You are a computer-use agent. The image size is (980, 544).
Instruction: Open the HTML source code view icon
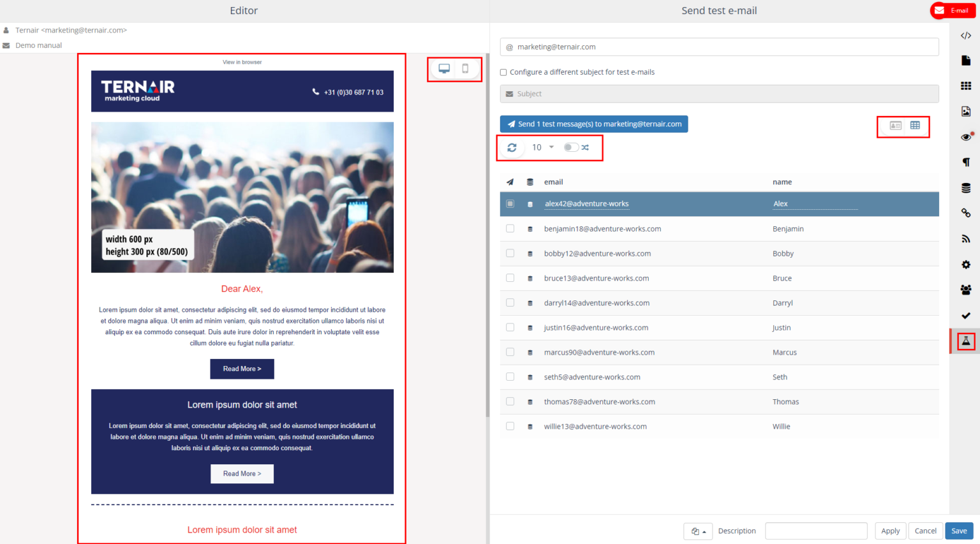point(966,36)
